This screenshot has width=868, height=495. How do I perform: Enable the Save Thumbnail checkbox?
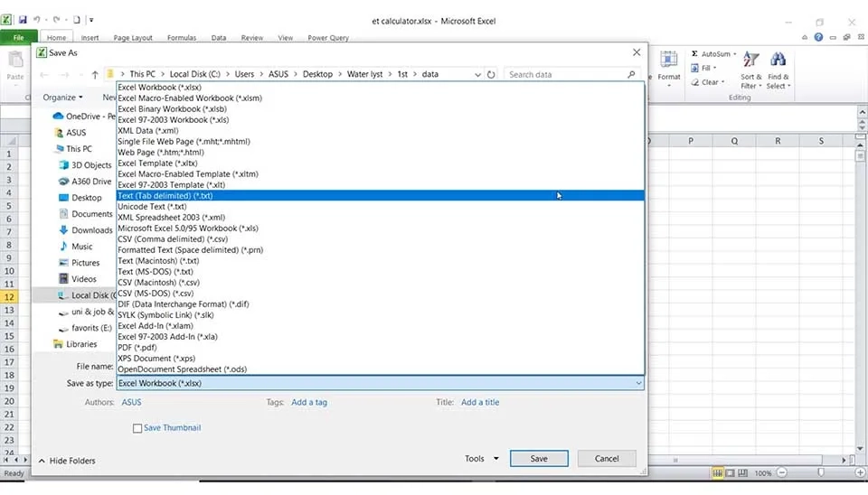137,428
